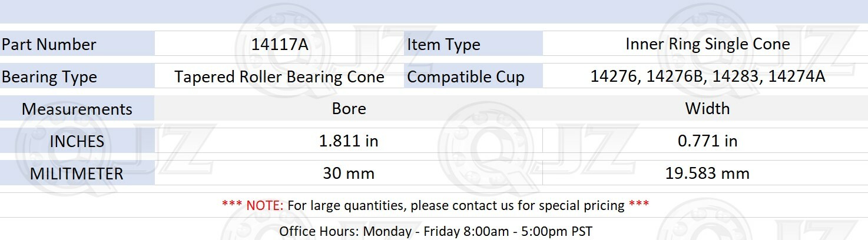Click the Compatible Cup label cell
Image resolution: width=868 pixels, height=240 pixels.
[x=473, y=76]
